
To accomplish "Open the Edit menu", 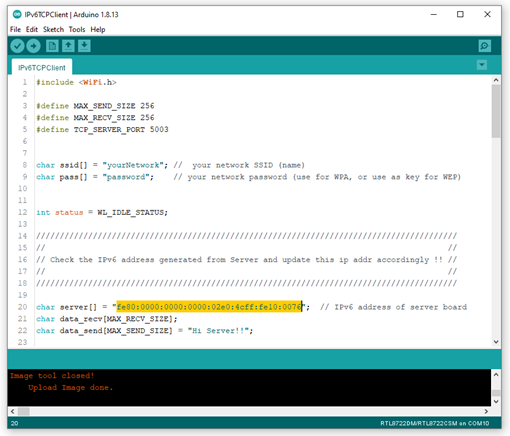I will (32, 29).
